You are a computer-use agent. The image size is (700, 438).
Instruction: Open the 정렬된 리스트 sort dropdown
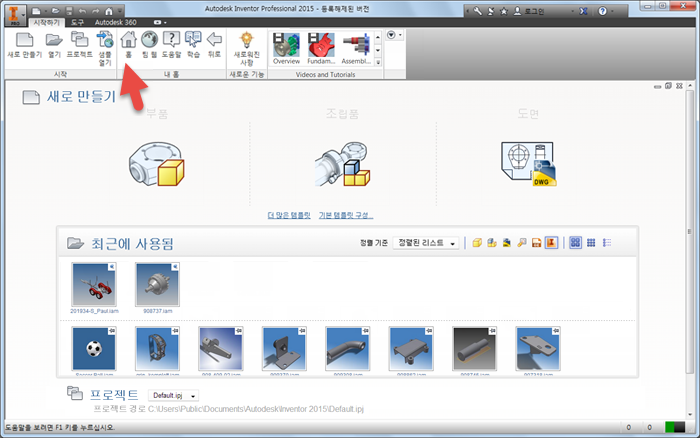(425, 243)
